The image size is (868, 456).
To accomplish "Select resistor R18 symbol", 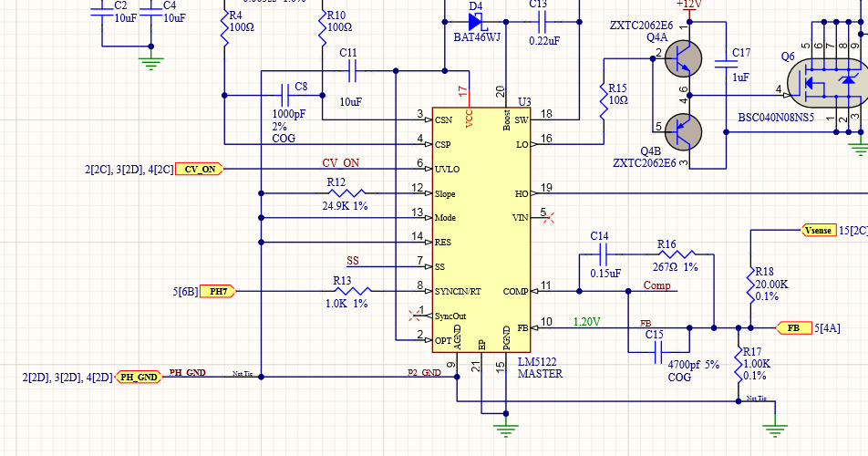I will tap(750, 285).
